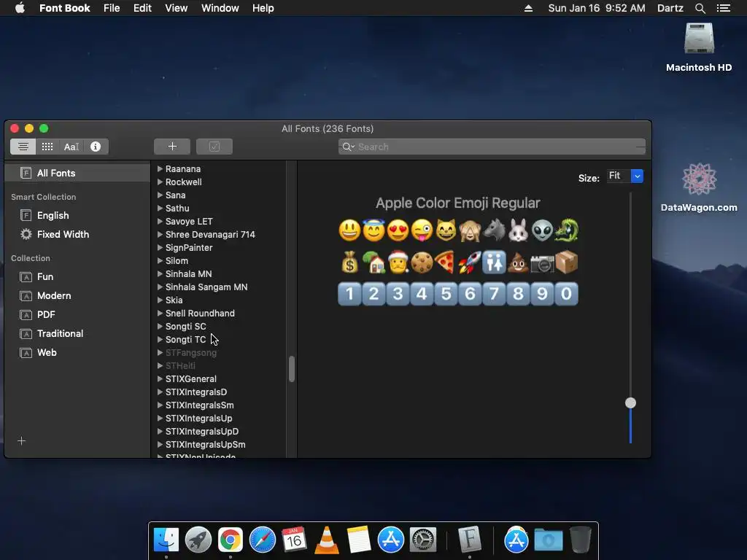This screenshot has height=560, width=747.
Task: Expand the Rockwell font family
Action: 160,182
